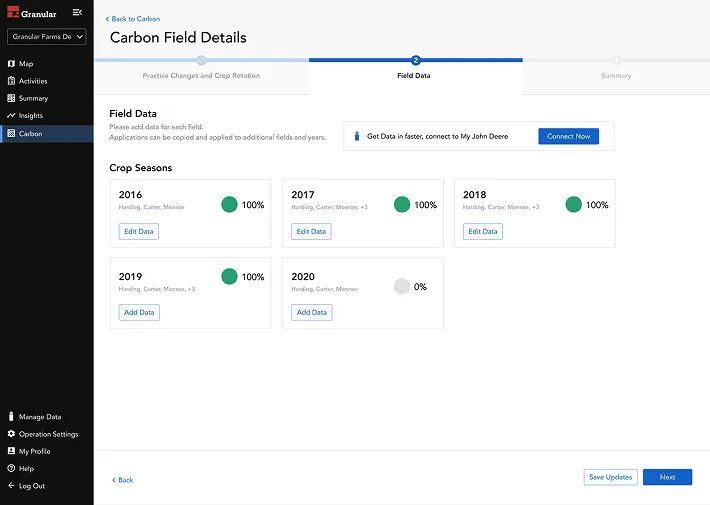Click Add Data for 2019
The width and height of the screenshot is (710, 505).
(139, 313)
